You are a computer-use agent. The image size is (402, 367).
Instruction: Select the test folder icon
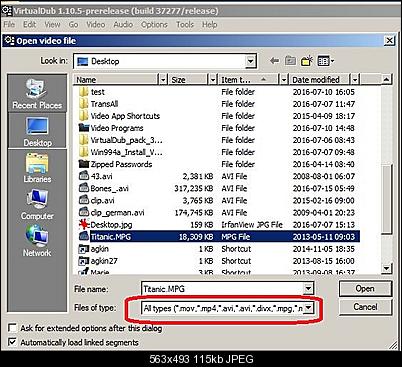tap(84, 92)
